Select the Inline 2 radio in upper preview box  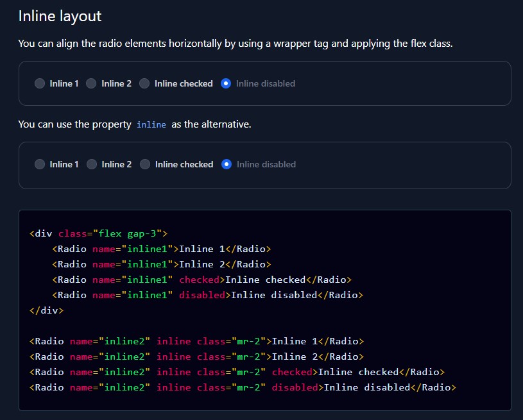(91, 83)
